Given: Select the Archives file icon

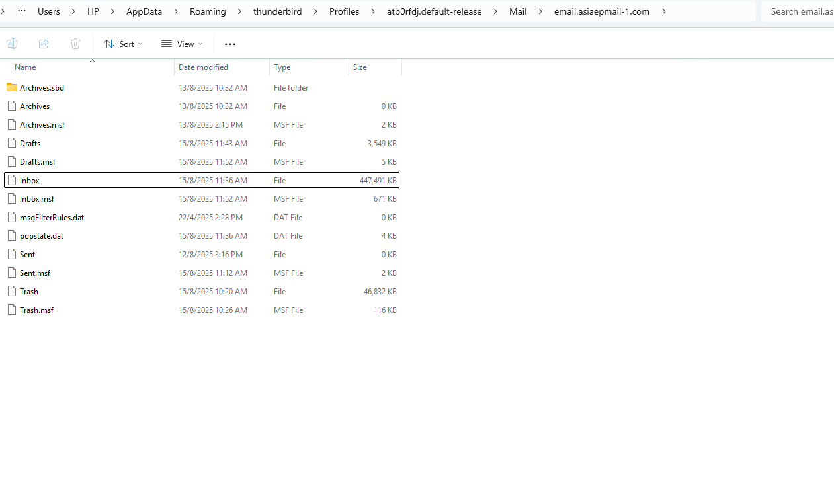Looking at the screenshot, I should point(11,106).
